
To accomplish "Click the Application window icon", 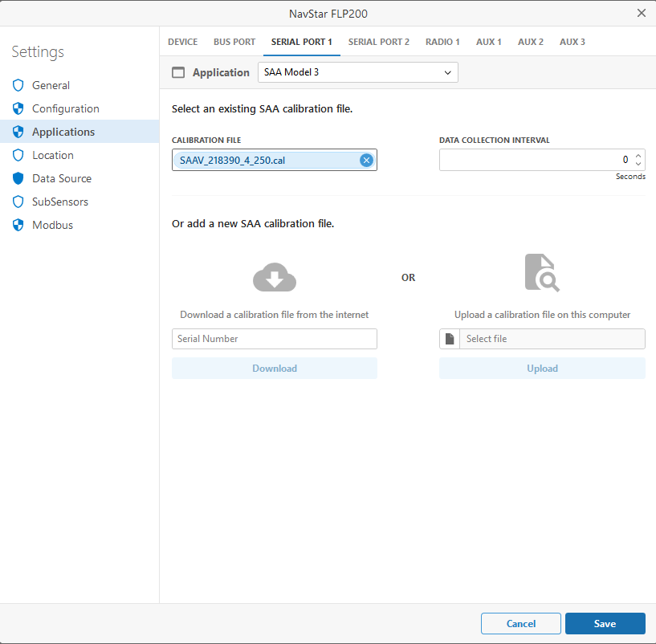I will coord(178,73).
